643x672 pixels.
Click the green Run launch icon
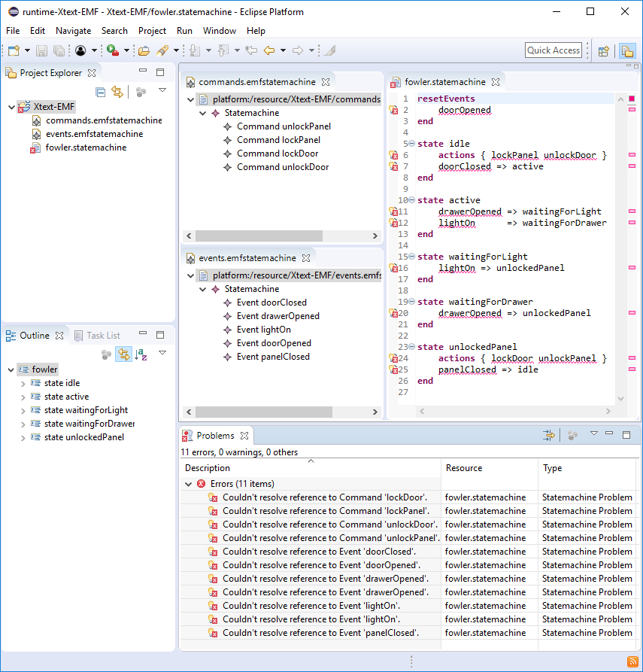113,50
